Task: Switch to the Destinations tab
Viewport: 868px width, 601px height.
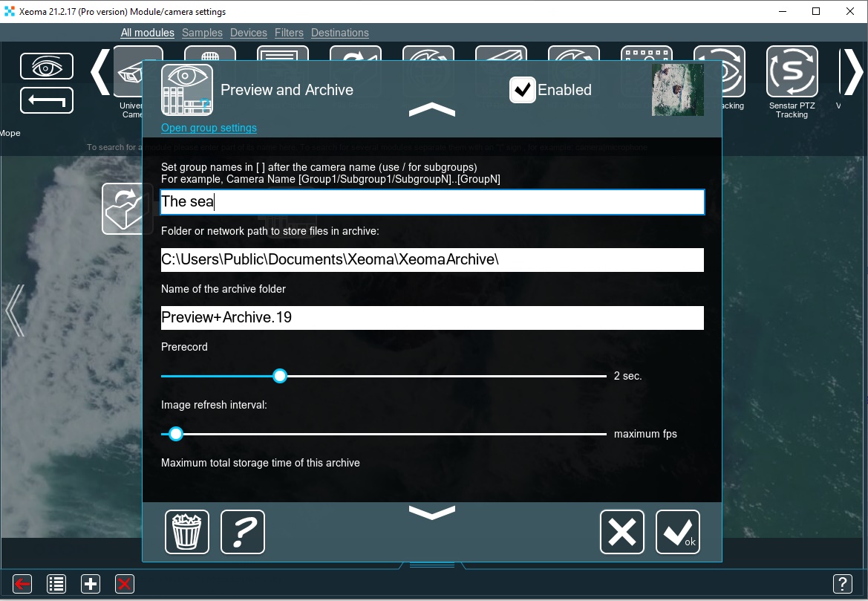Action: (340, 33)
